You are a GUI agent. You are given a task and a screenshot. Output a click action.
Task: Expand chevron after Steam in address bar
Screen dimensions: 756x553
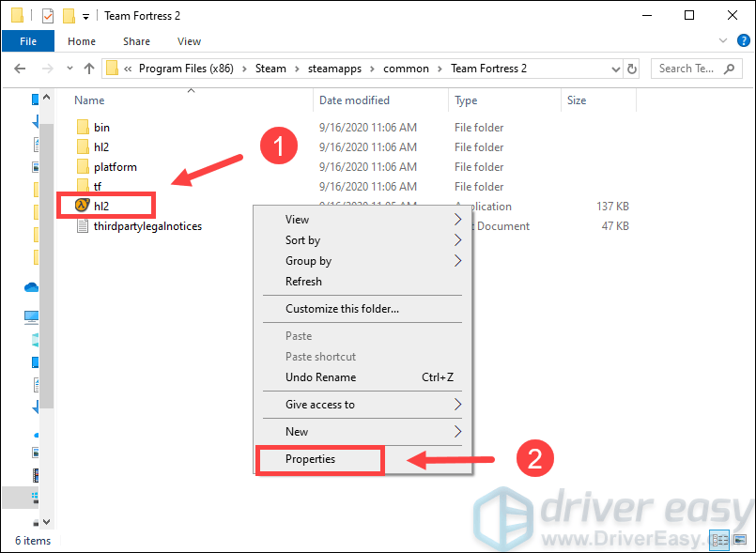click(298, 69)
